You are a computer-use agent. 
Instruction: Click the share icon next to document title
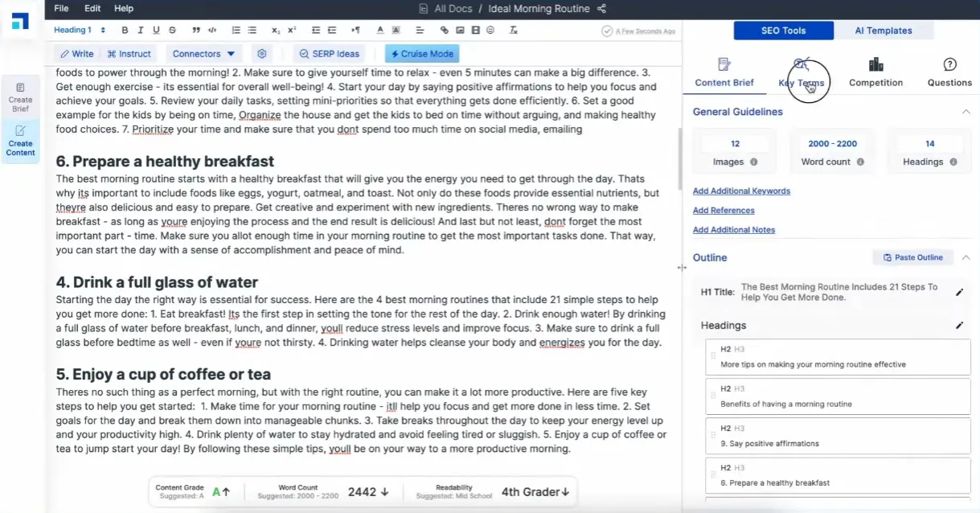[602, 9]
